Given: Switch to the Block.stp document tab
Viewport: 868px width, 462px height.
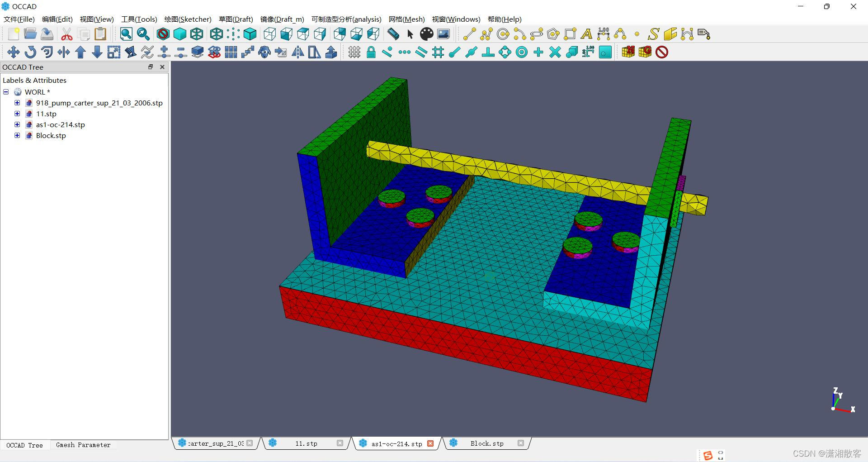Looking at the screenshot, I should [x=486, y=443].
